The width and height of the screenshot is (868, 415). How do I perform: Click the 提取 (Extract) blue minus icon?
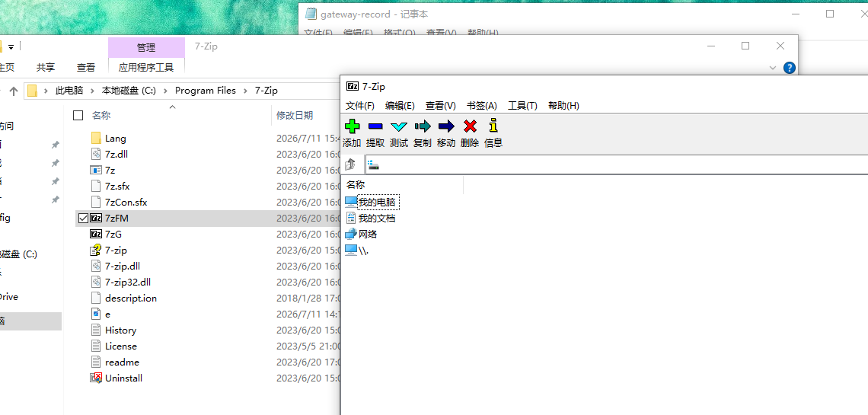[x=375, y=126]
